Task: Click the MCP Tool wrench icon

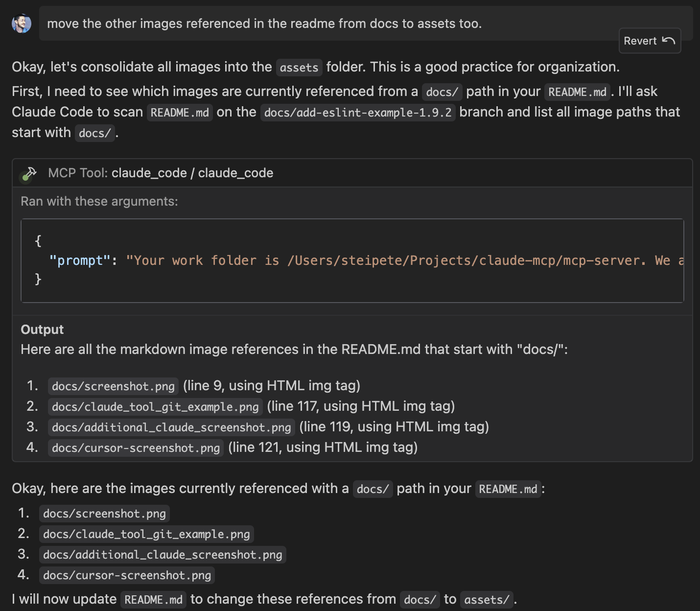Action: tap(30, 172)
